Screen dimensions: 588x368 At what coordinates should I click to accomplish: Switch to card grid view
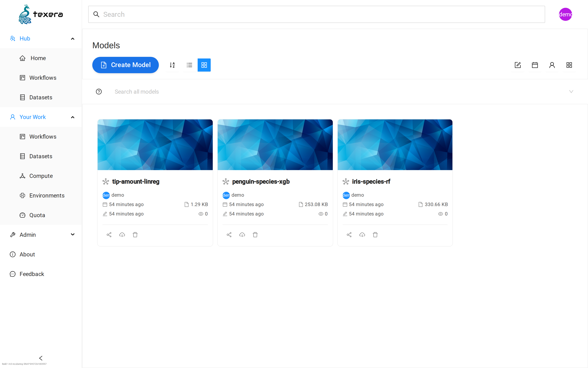pyautogui.click(x=204, y=65)
